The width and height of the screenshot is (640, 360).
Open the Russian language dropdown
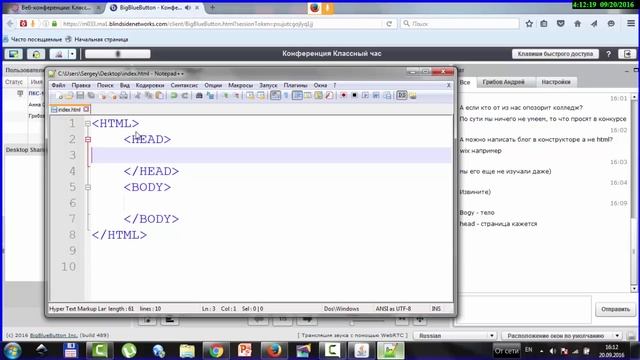point(455,336)
